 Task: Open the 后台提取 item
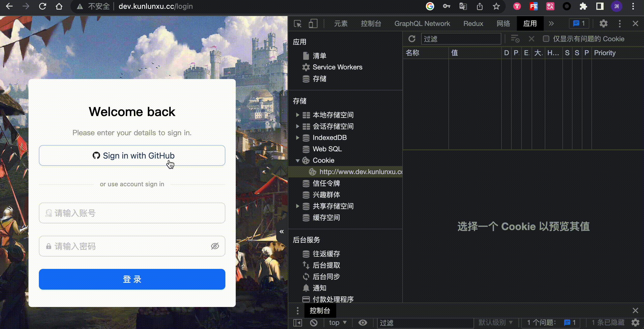326,265
